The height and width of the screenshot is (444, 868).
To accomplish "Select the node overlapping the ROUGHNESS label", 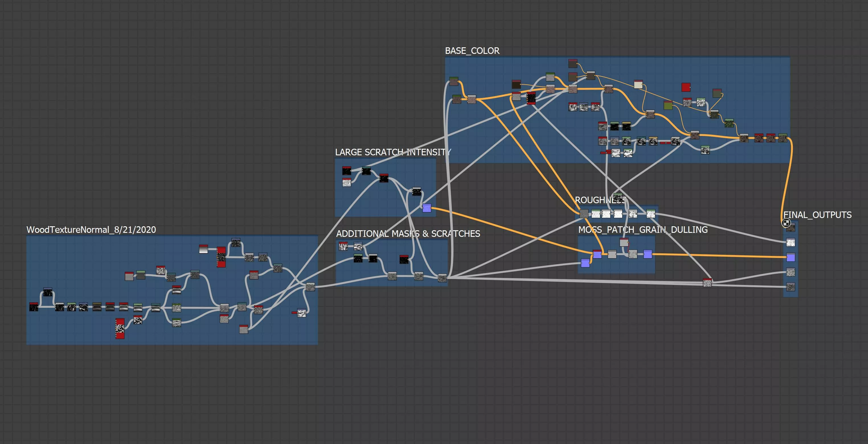I will tap(618, 197).
